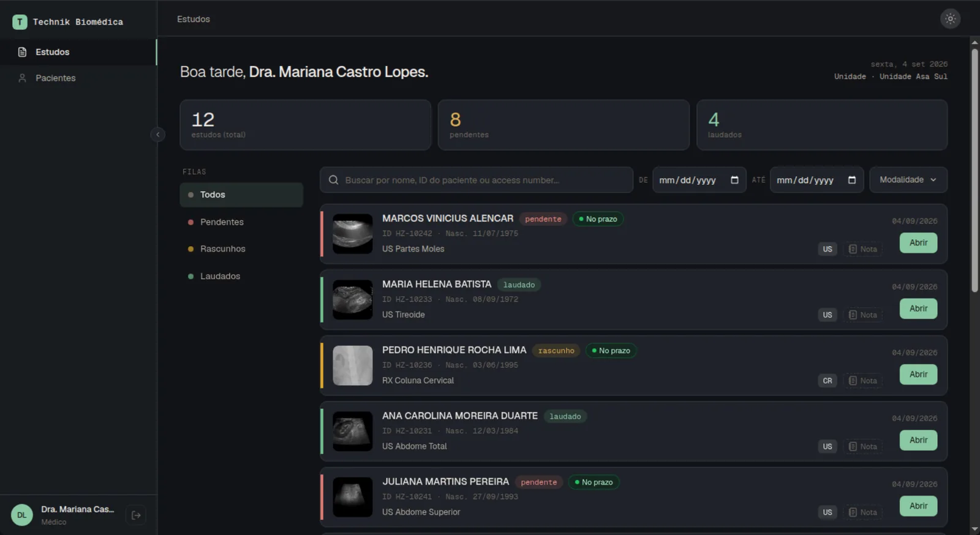Open Ana Carolina Moreira Duarte study thumbnail
980x535 pixels.
pyautogui.click(x=352, y=432)
